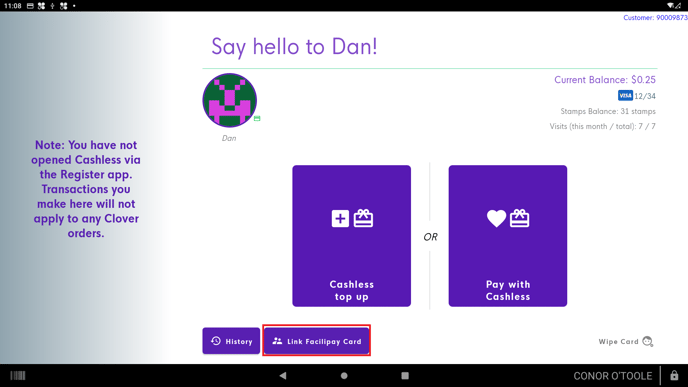688x387 pixels.
Task: Select the Pay with Cashless tile
Action: point(508,236)
